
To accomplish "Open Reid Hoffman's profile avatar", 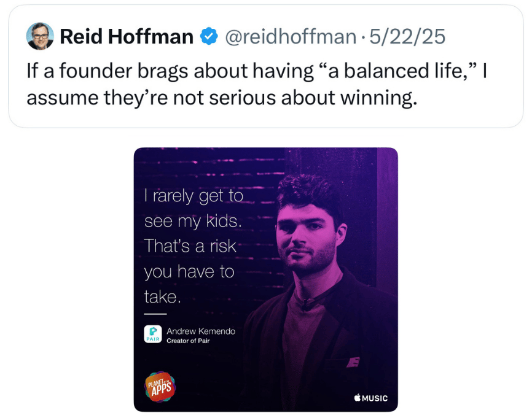I will click(x=40, y=36).
